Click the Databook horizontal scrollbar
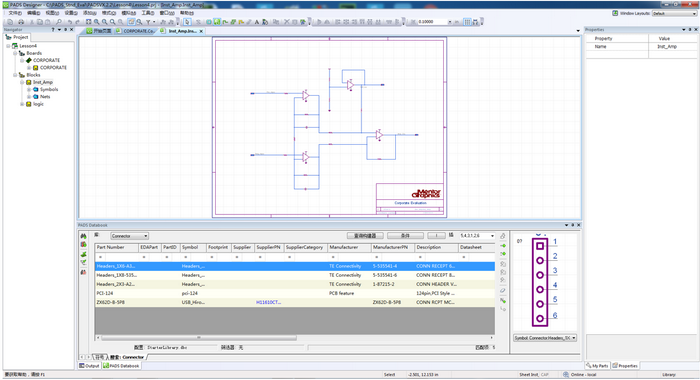This screenshot has width=700, height=380. pos(199,338)
